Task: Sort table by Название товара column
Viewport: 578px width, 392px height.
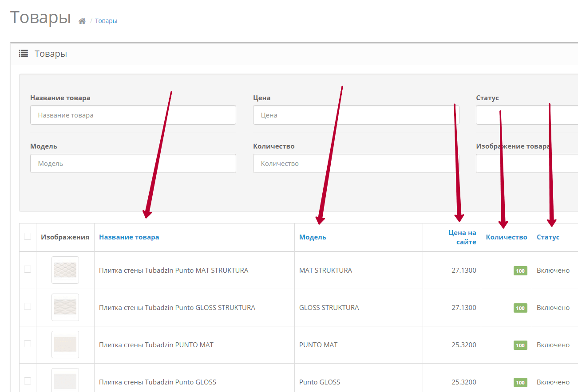Action: (129, 237)
